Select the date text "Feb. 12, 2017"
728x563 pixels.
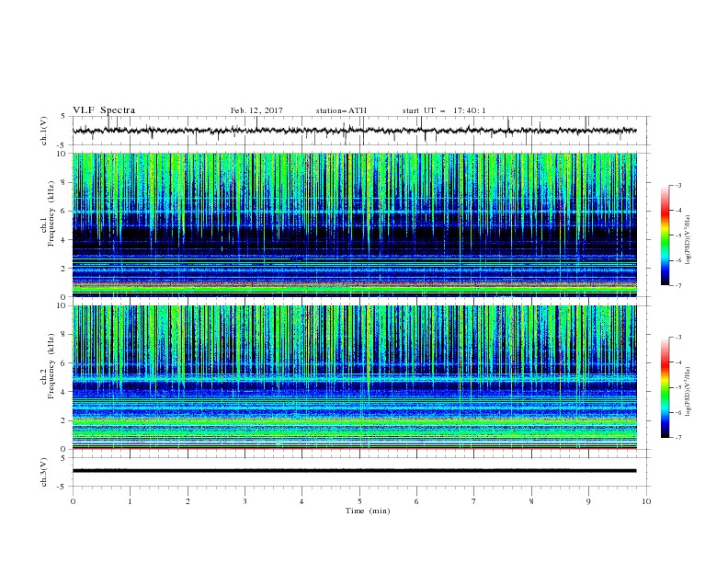(x=256, y=110)
